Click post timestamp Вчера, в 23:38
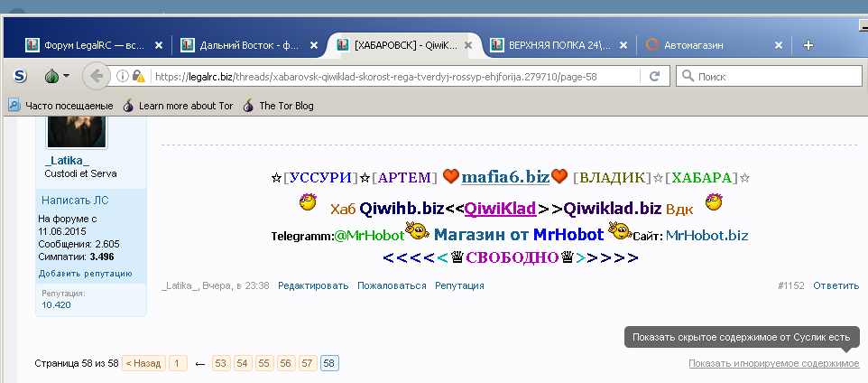Image resolution: width=868 pixels, height=383 pixels. click(x=235, y=286)
